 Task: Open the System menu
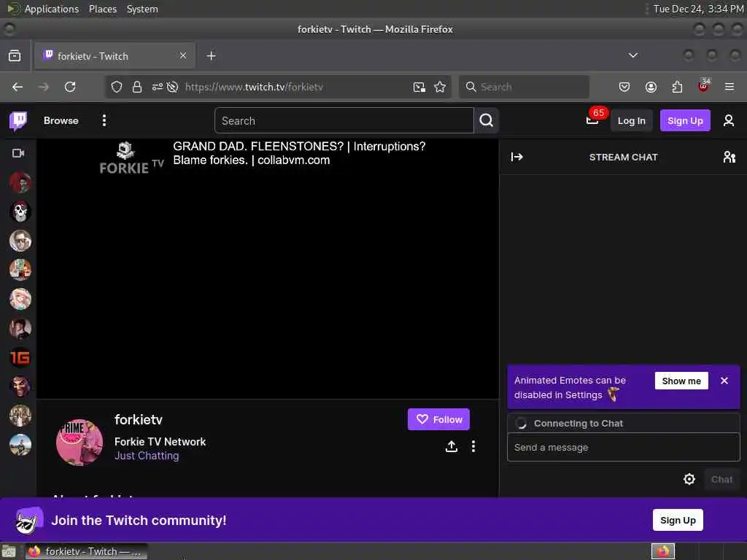(142, 9)
